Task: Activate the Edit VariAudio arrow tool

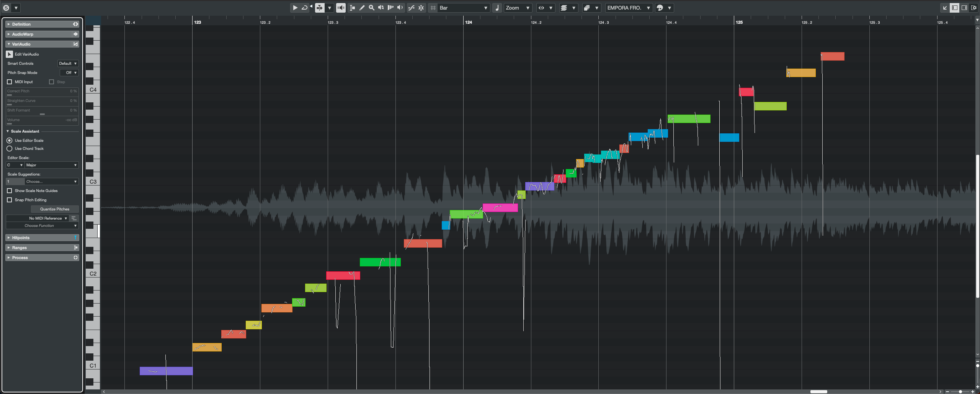Action: point(10,54)
